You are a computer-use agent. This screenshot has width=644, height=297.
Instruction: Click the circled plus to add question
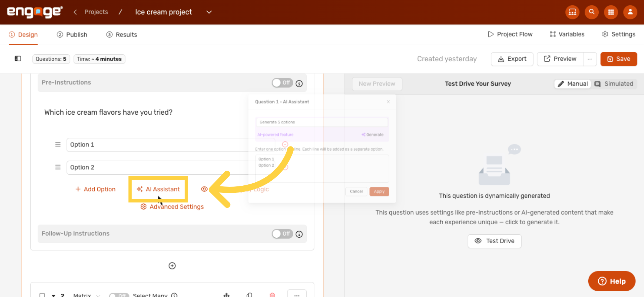tap(172, 266)
